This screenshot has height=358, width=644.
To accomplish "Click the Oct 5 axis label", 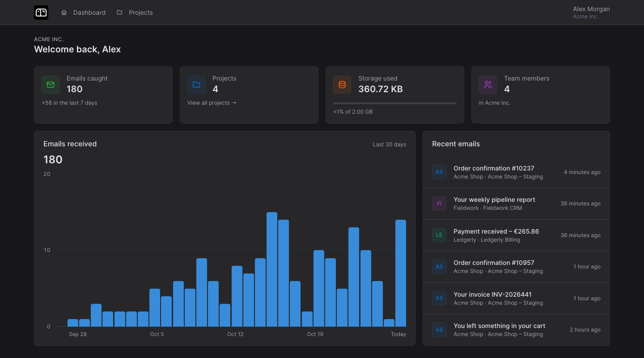I will (x=157, y=334).
